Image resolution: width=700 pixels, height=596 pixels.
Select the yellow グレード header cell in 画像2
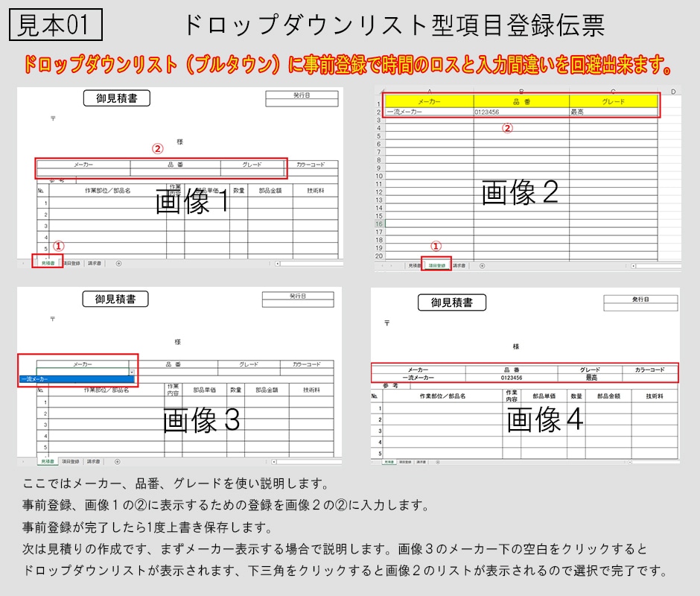point(614,102)
